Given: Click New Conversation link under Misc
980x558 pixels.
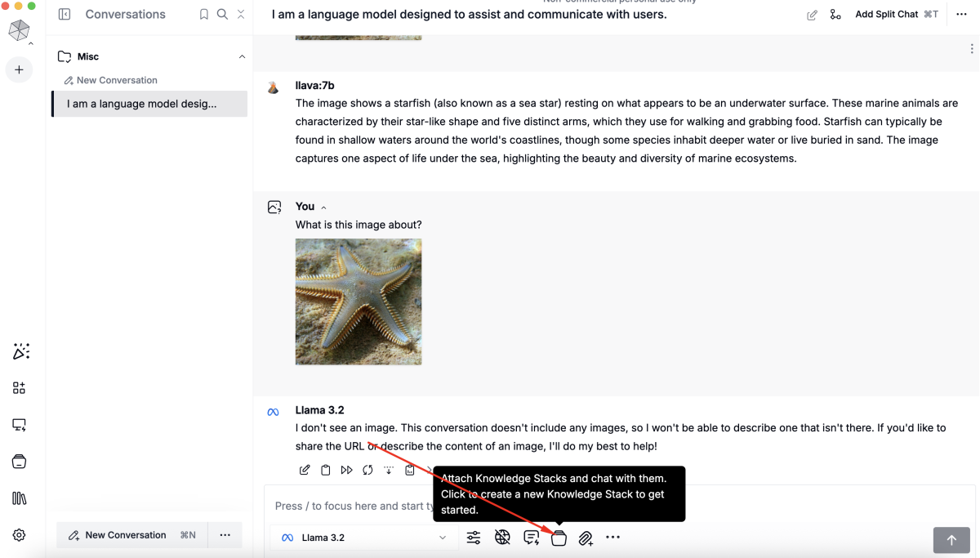Looking at the screenshot, I should 111,80.
